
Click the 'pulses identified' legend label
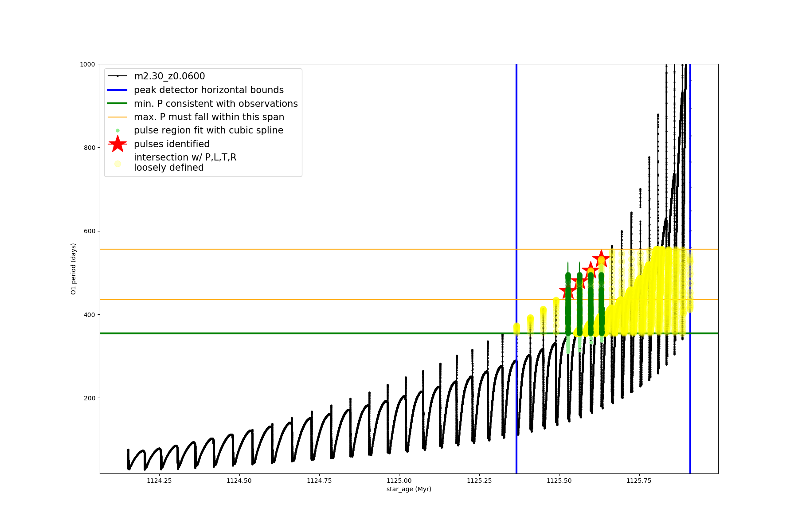(x=172, y=144)
